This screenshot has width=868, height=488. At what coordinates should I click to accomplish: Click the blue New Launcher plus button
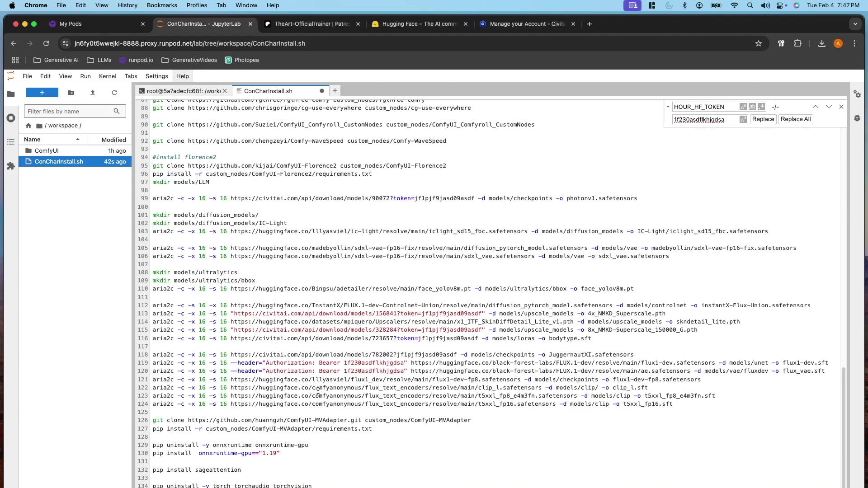coord(42,93)
